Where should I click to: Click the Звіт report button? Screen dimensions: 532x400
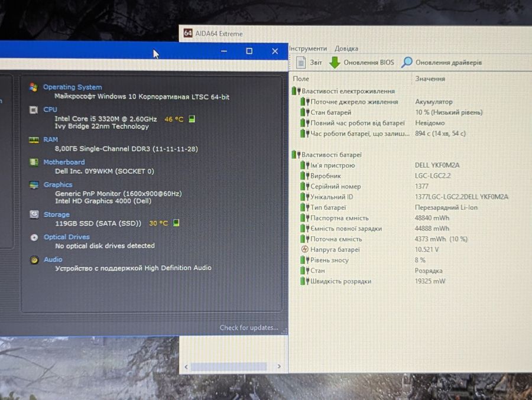(309, 63)
